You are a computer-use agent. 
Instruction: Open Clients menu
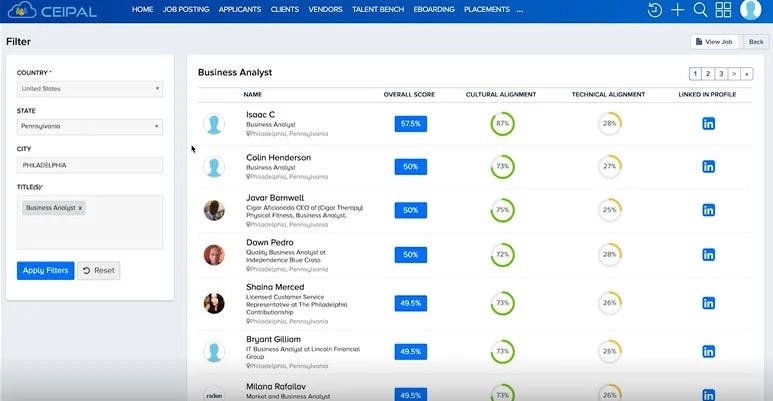[284, 9]
